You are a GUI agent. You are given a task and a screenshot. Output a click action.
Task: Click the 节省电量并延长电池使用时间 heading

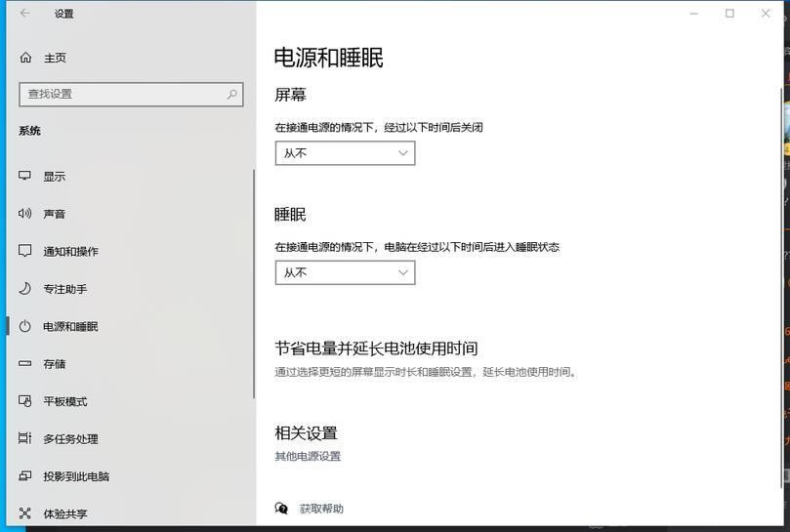point(376,348)
